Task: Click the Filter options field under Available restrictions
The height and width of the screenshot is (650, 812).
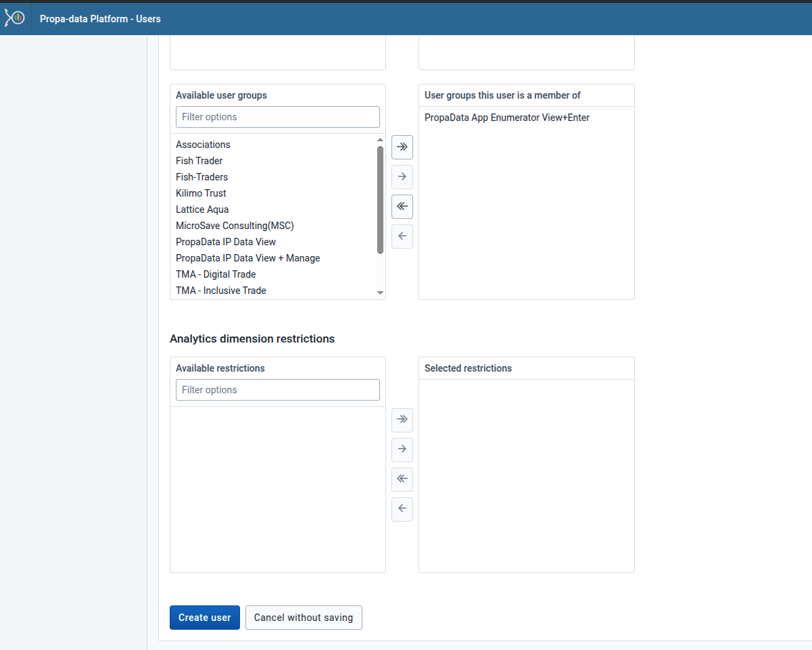Action: point(277,389)
